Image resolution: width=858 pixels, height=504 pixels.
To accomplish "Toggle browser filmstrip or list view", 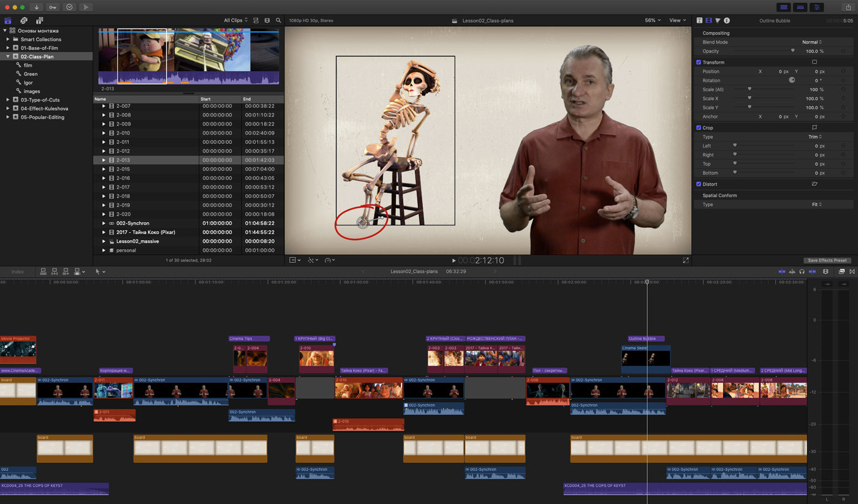I will pyautogui.click(x=267, y=20).
